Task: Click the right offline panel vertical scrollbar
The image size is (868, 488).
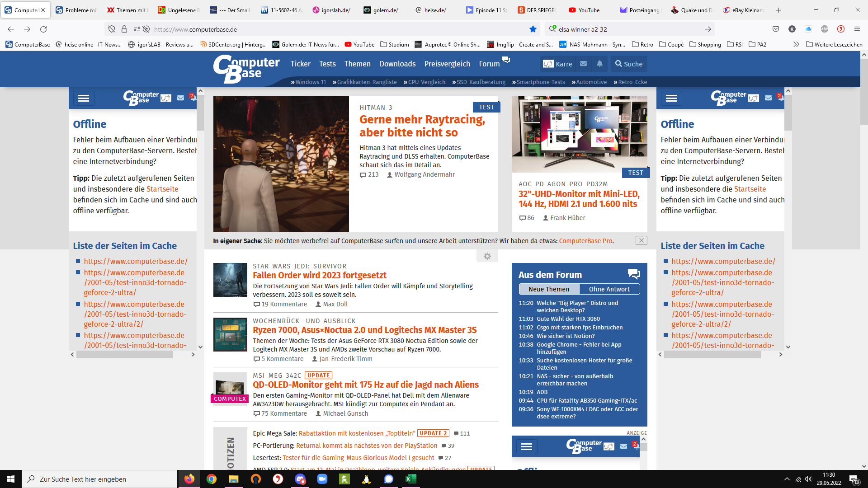Action: coord(788,112)
